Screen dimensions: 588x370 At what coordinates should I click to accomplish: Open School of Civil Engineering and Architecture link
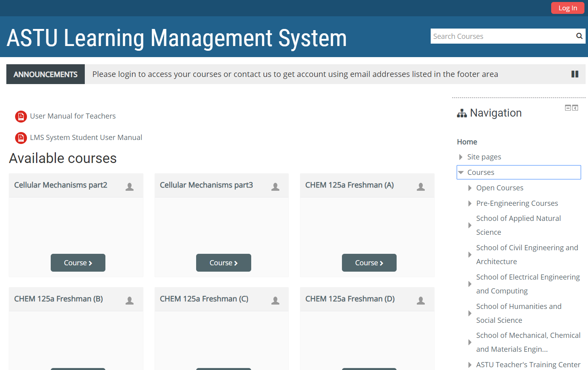(527, 255)
